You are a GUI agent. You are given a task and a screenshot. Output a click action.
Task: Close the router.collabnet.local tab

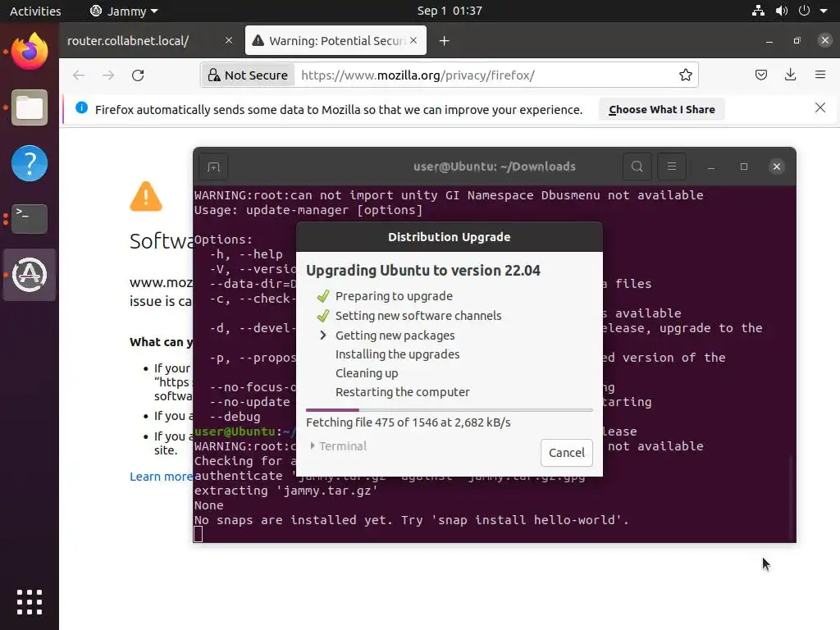coord(229,40)
